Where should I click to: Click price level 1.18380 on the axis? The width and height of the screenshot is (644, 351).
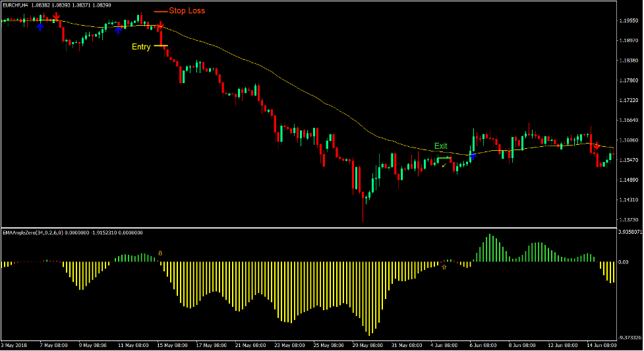click(629, 61)
